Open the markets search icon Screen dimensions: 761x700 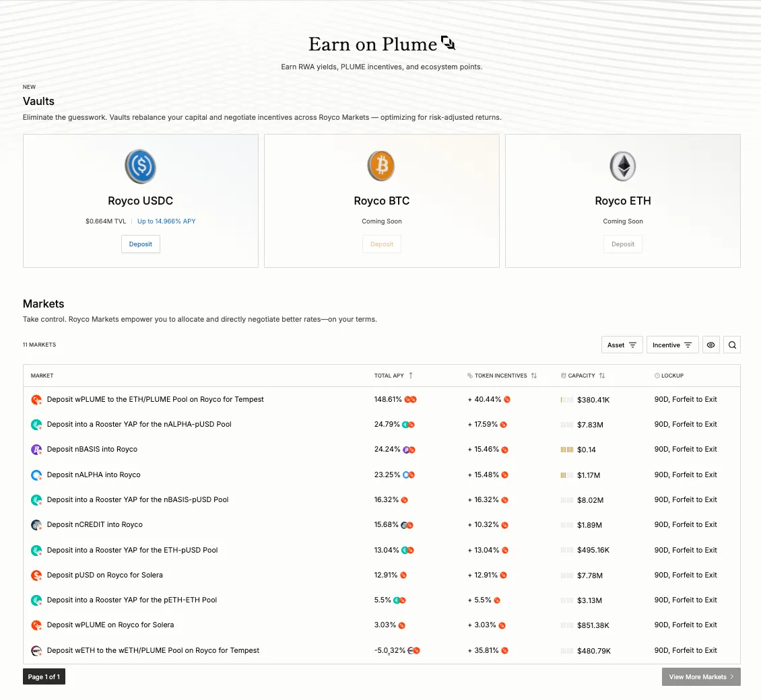coord(732,345)
